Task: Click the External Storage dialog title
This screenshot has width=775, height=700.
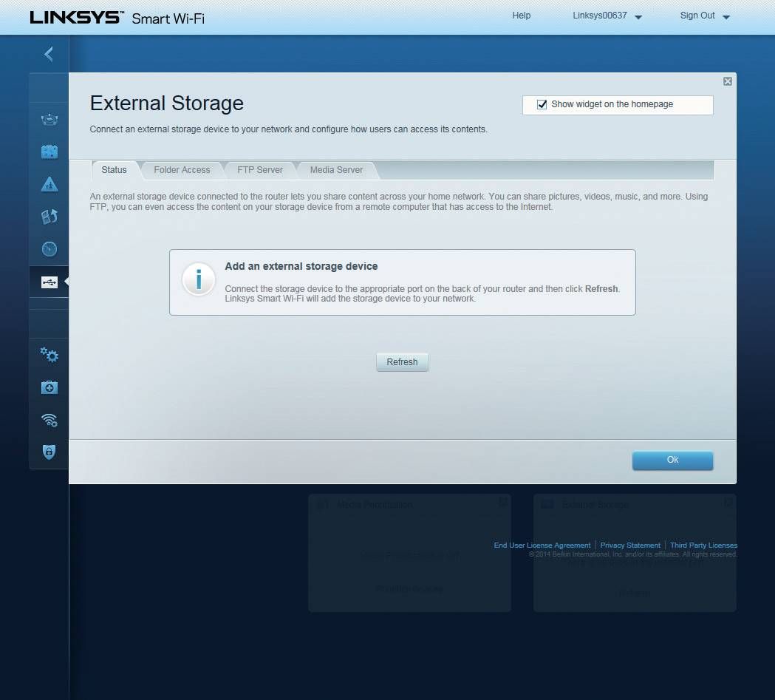Action: pyautogui.click(x=166, y=103)
